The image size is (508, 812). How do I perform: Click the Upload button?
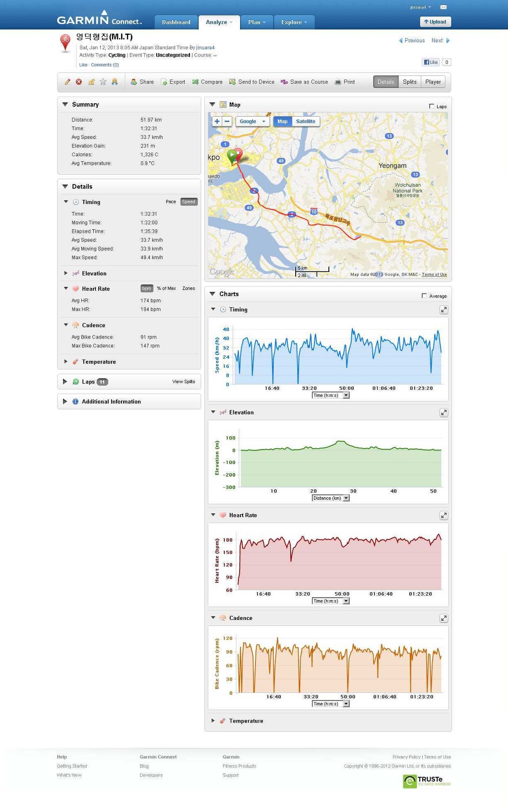click(x=435, y=22)
